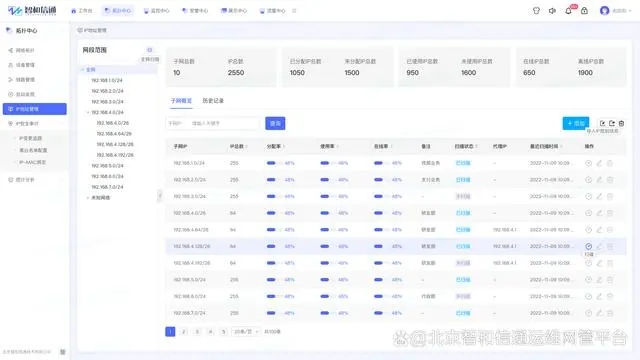This screenshot has height=360, width=640.
Task: Click the scan icon in the 网段范围 header
Action: pyautogui.click(x=149, y=50)
